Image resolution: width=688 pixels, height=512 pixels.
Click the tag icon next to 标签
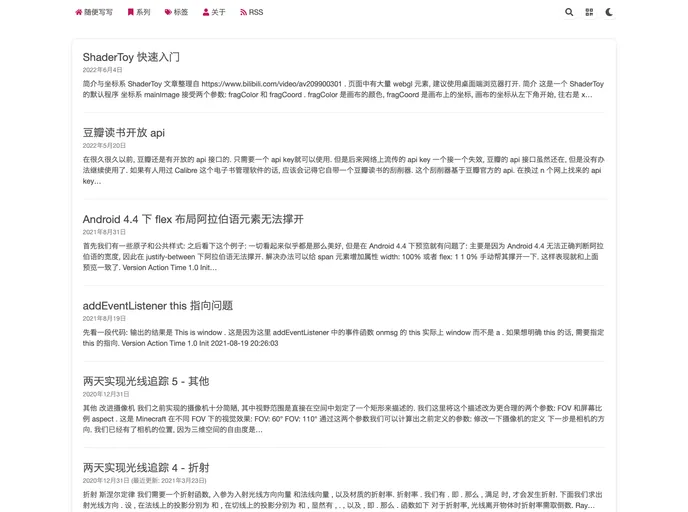coord(168,13)
